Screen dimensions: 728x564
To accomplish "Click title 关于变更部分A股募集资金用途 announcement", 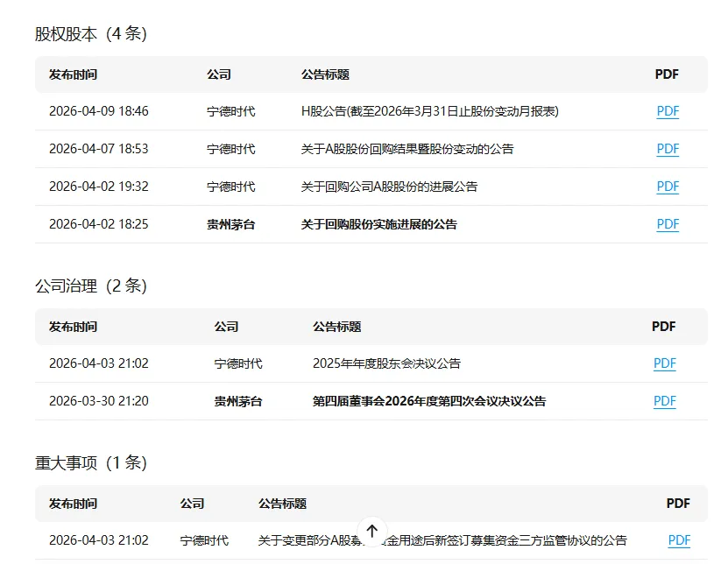I will pos(442,540).
